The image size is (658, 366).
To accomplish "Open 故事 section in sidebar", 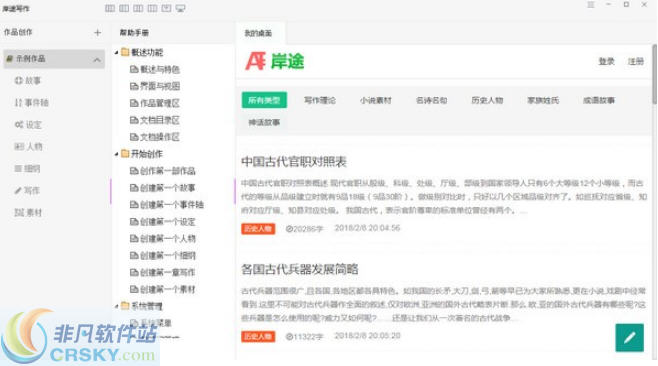I will point(28,81).
